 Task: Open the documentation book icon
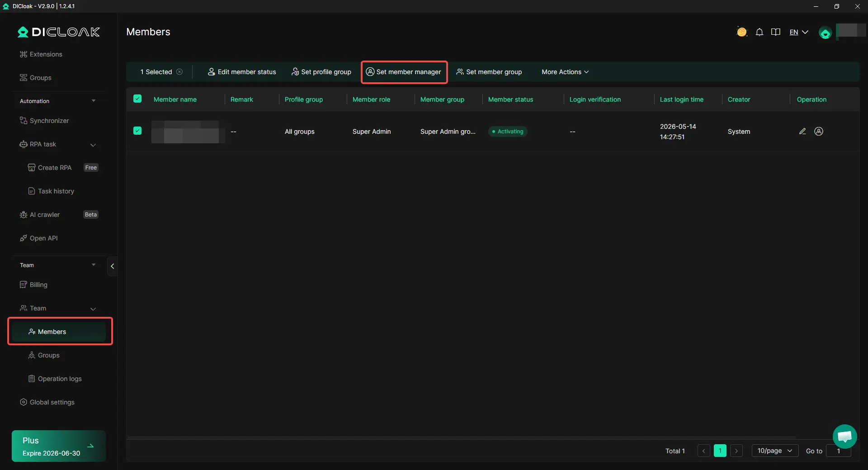click(x=776, y=32)
